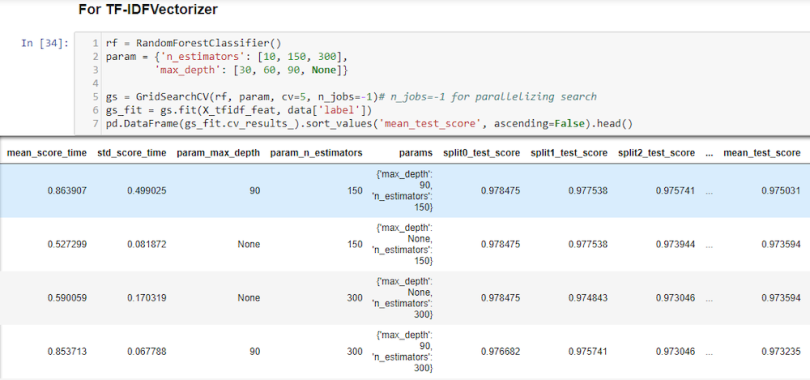
Task: Click param_n_estimators 300 in the 0.590059 row
Action: 355,298
